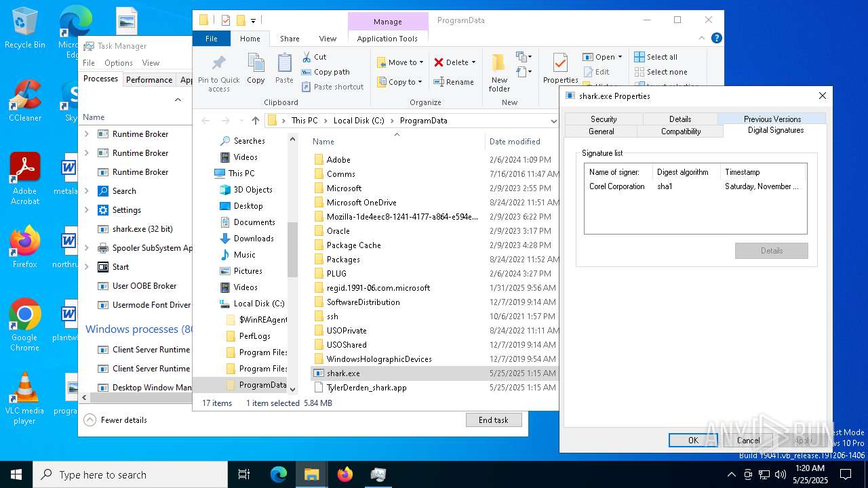Screen dimensions: 868x488
Task: Click the Select all ribbon item
Action: [x=656, y=57]
